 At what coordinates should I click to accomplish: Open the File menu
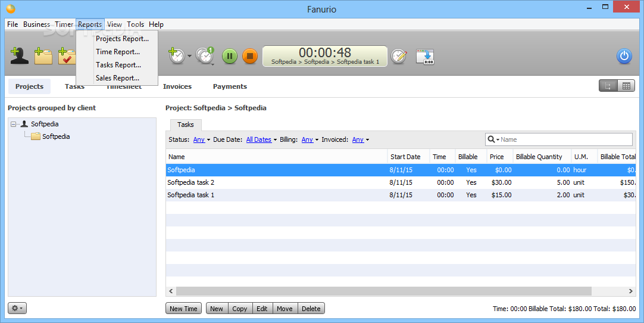point(12,24)
